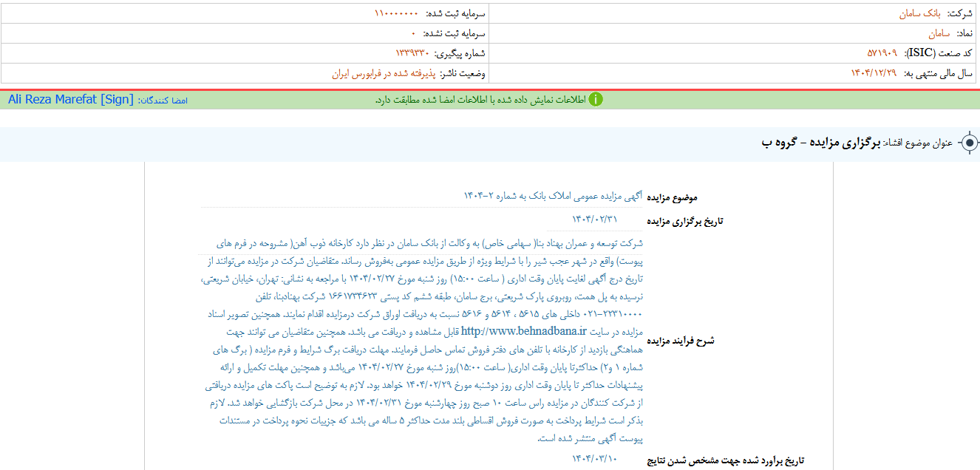Image resolution: width=980 pixels, height=470 pixels.
Task: Click the green info icon in signature bar
Action: [596, 100]
